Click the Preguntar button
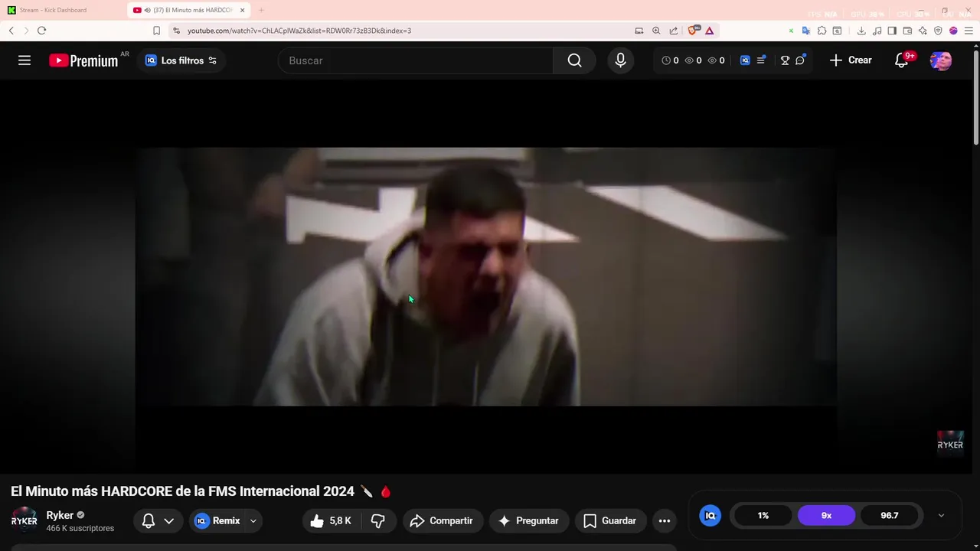 pos(529,520)
